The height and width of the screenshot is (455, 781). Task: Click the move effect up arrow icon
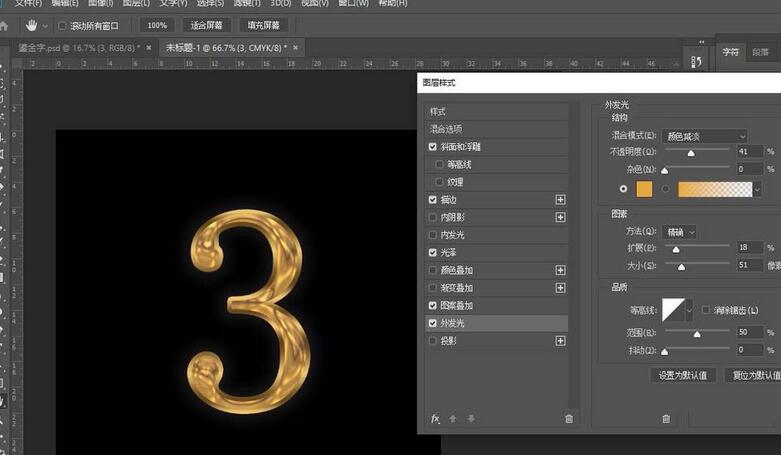point(453,419)
